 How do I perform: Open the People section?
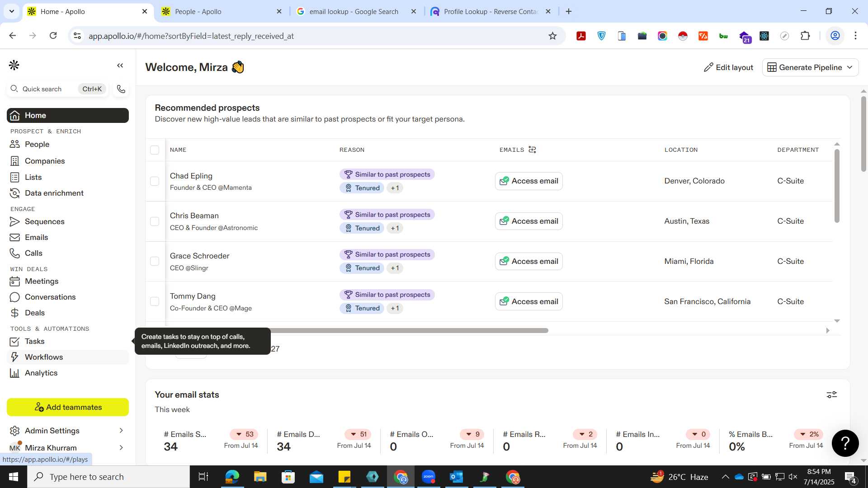pos(68,144)
